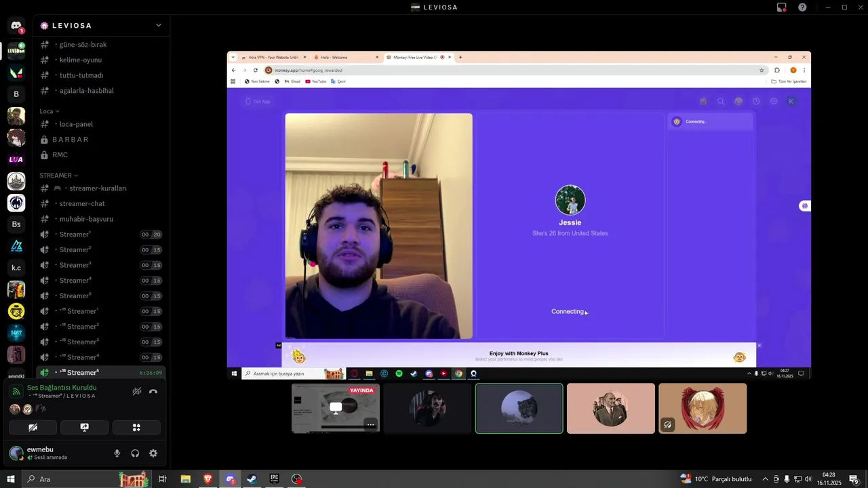Image resolution: width=868 pixels, height=488 pixels.
Task: Click the Ses Bağlantısı Kuruldu connection status
Action: 62,388
